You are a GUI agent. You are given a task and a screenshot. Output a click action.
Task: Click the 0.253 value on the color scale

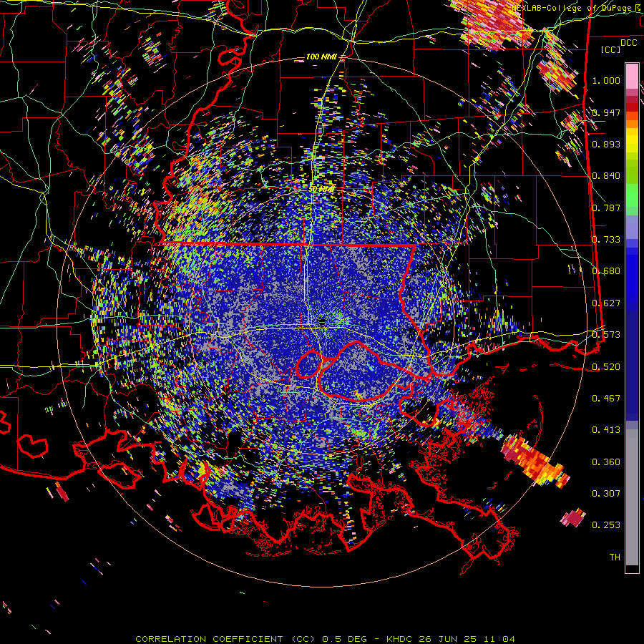pos(606,525)
